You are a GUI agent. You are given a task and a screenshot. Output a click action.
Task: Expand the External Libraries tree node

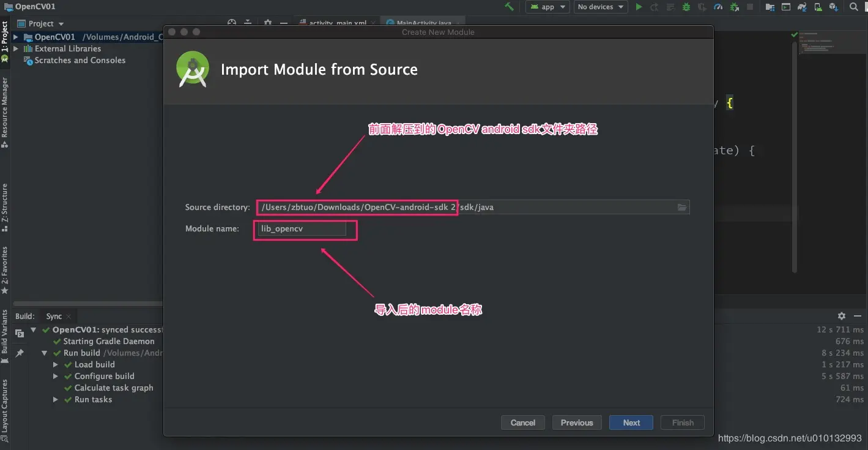point(16,48)
